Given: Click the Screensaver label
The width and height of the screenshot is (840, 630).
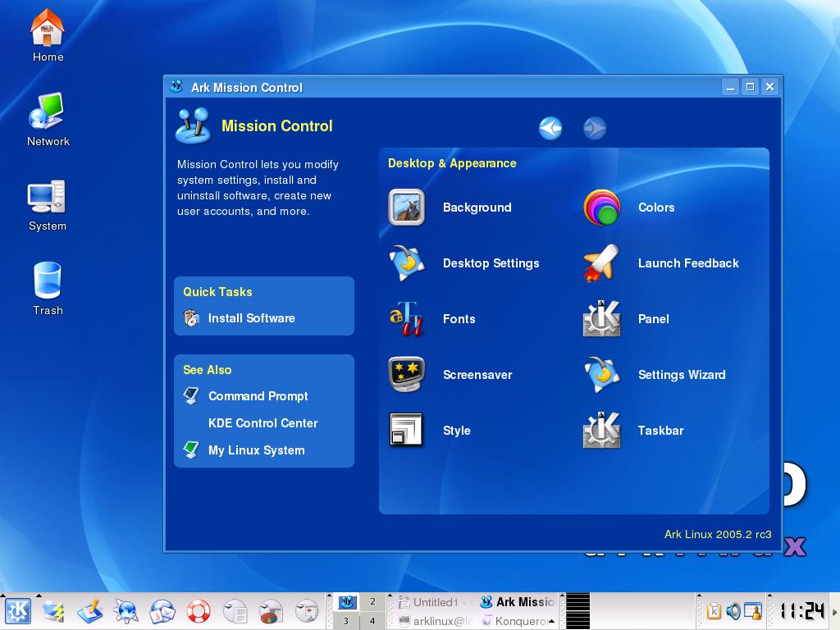Looking at the screenshot, I should [477, 374].
